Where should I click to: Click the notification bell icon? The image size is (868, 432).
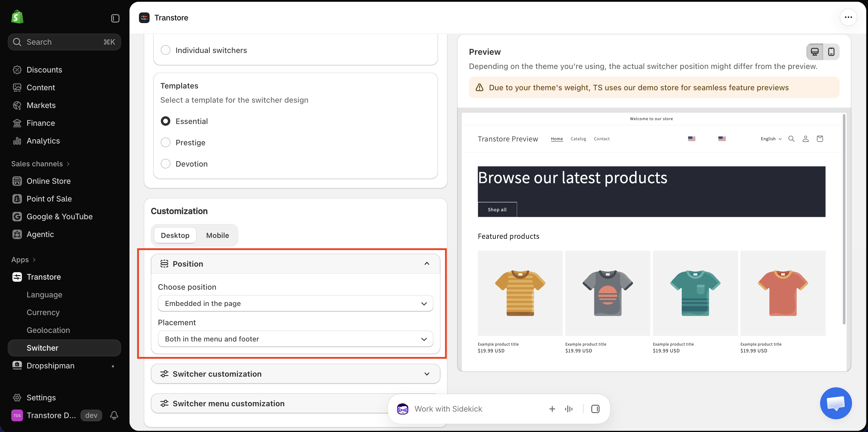114,415
